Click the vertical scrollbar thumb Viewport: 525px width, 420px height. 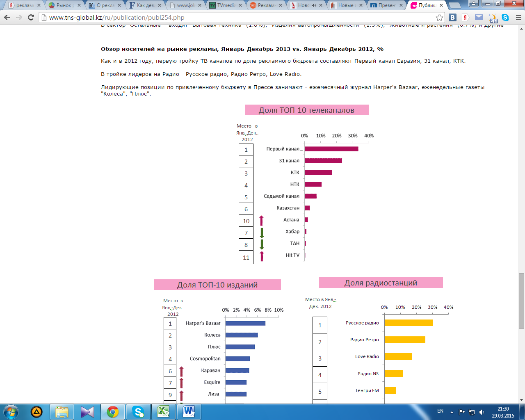pyautogui.click(x=521, y=301)
